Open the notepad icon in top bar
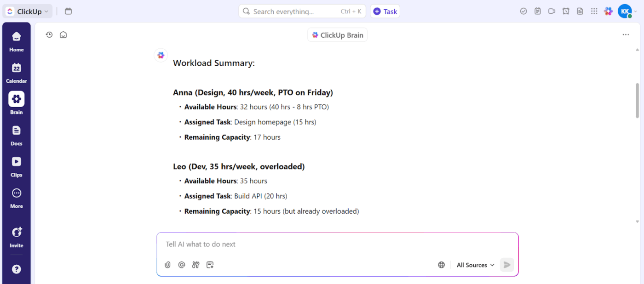Screen dimensions: 644x284 coord(538,11)
